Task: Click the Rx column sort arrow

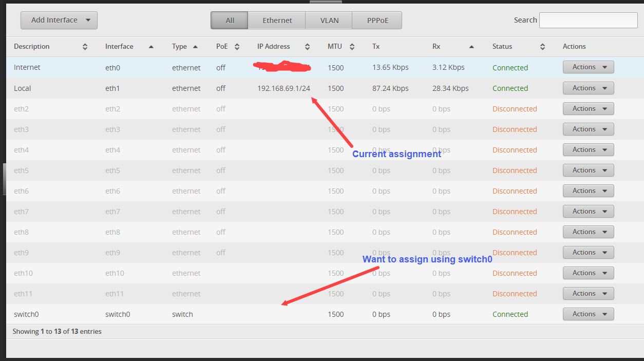Action: coord(471,47)
